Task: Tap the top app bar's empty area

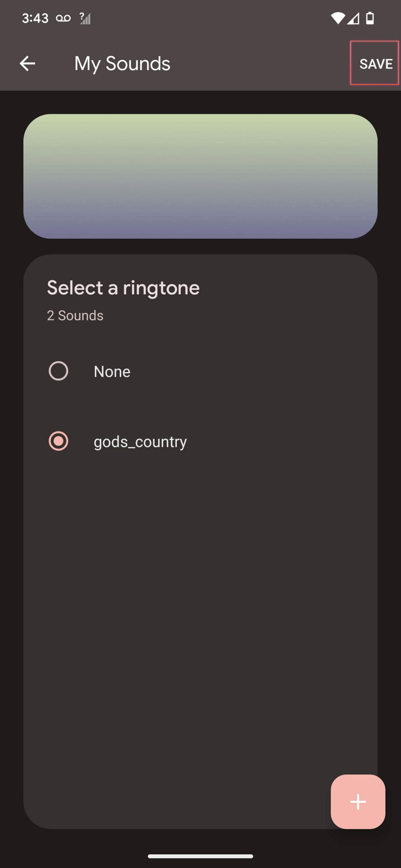Action: (262, 64)
